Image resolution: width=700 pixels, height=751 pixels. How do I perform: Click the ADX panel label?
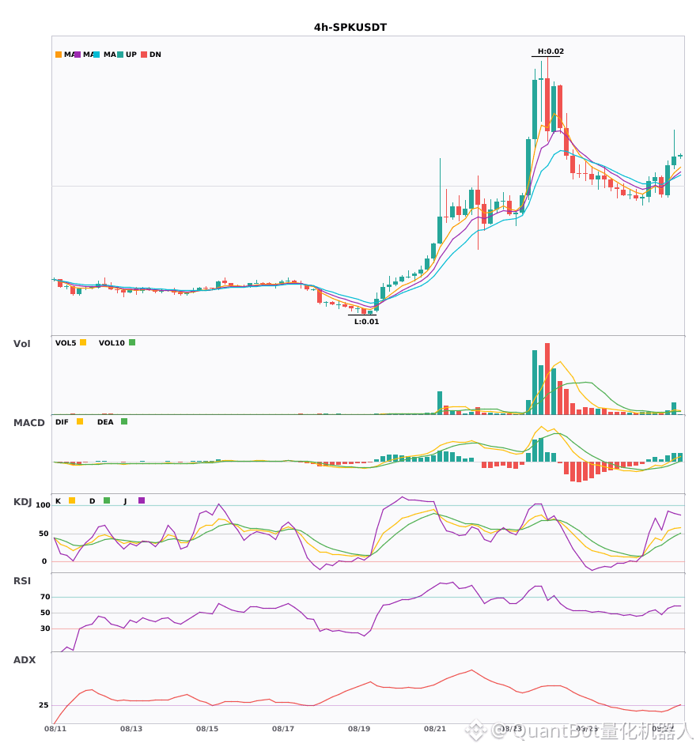(x=25, y=659)
